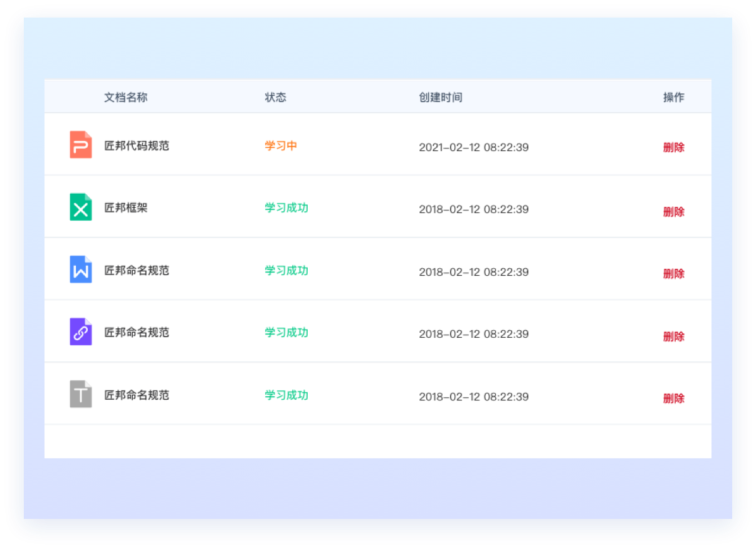Click the orange 学习中 status
The width and height of the screenshot is (756, 549).
pyautogui.click(x=281, y=146)
